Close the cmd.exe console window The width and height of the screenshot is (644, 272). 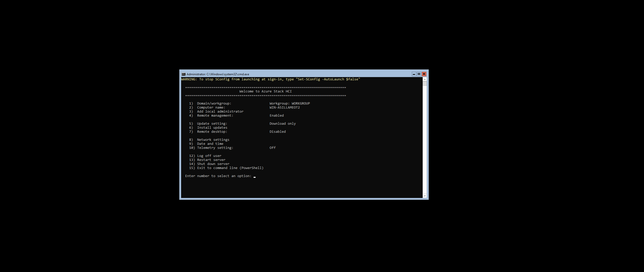[x=424, y=74]
